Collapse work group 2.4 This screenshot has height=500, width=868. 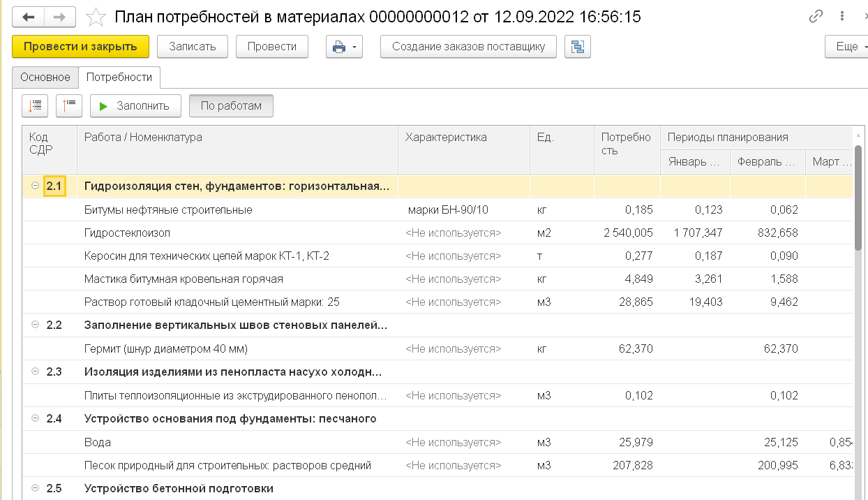tap(35, 419)
